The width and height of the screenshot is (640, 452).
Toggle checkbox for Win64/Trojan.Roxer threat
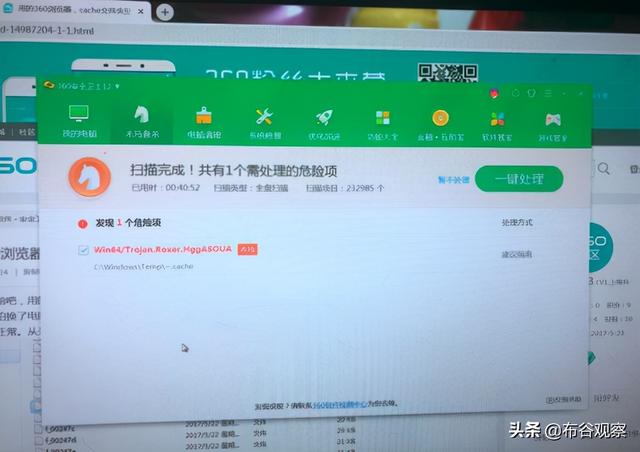pyautogui.click(x=83, y=250)
